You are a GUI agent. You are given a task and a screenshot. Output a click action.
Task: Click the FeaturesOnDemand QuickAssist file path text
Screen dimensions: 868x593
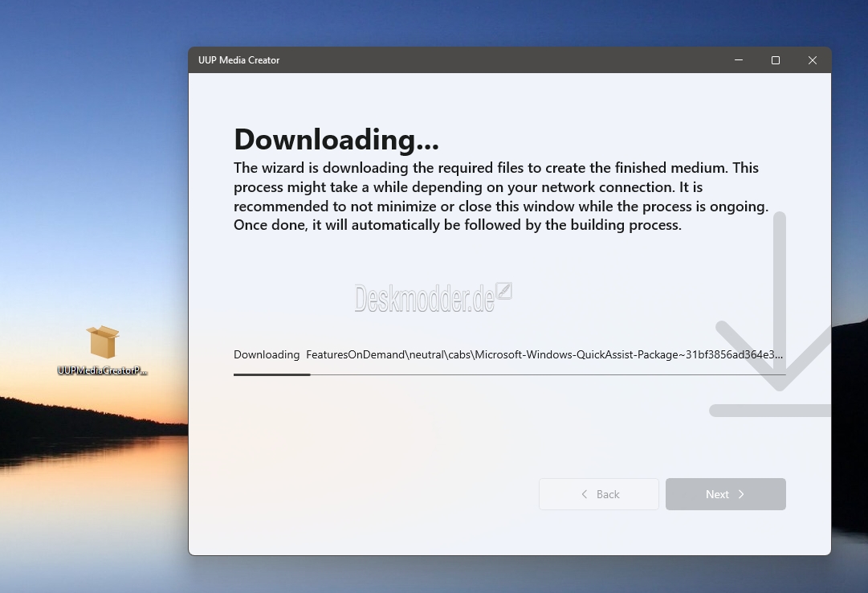pyautogui.click(x=544, y=354)
